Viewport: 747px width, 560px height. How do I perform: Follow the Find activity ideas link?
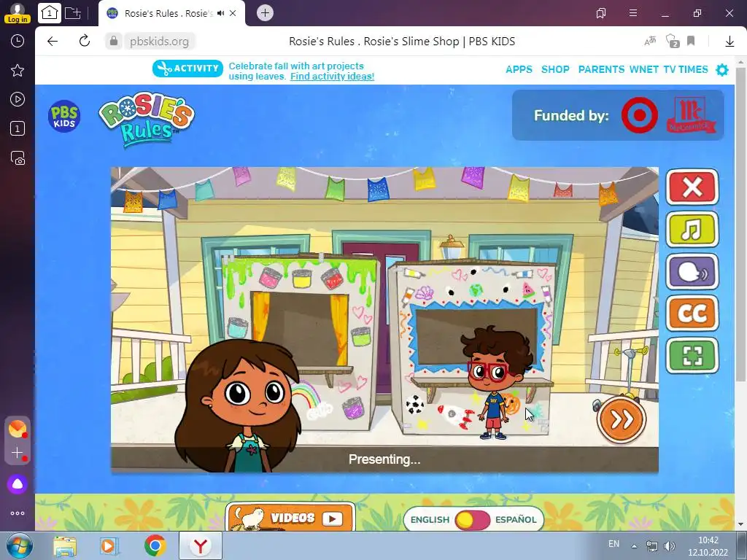[332, 76]
